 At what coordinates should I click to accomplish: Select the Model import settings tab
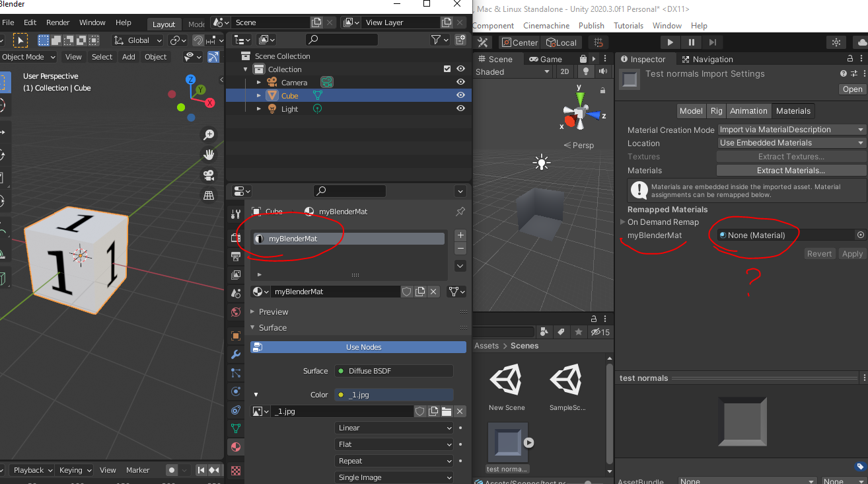[691, 111]
